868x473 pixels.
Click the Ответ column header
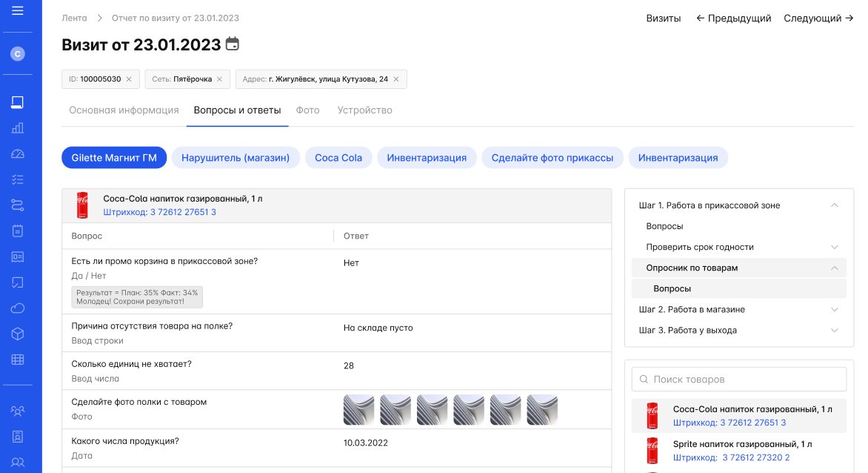tap(356, 236)
